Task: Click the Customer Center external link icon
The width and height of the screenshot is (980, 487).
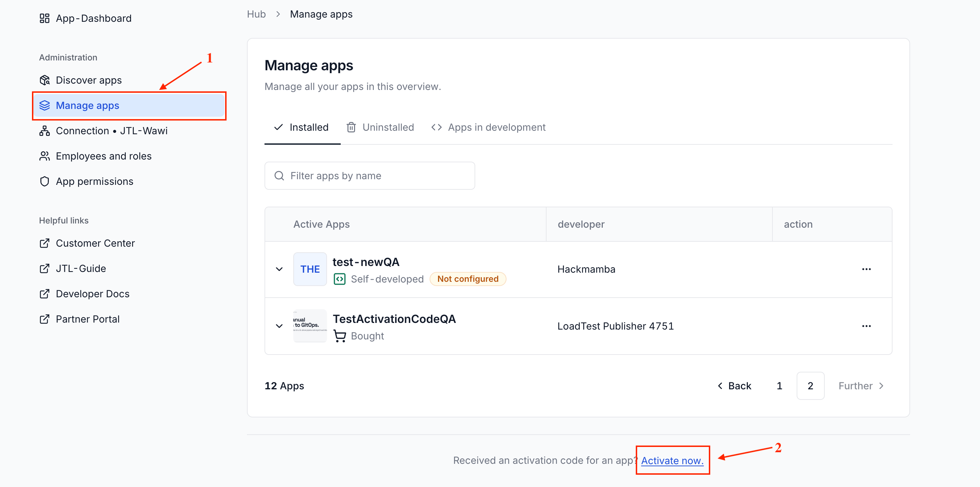Action: [45, 243]
